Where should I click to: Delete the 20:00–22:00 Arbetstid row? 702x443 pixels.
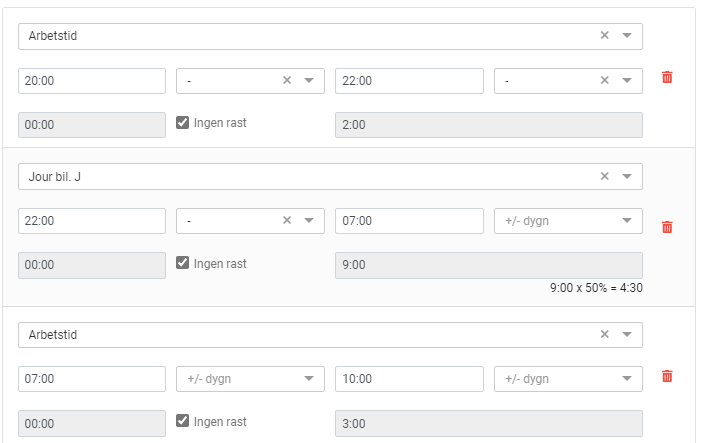point(667,78)
